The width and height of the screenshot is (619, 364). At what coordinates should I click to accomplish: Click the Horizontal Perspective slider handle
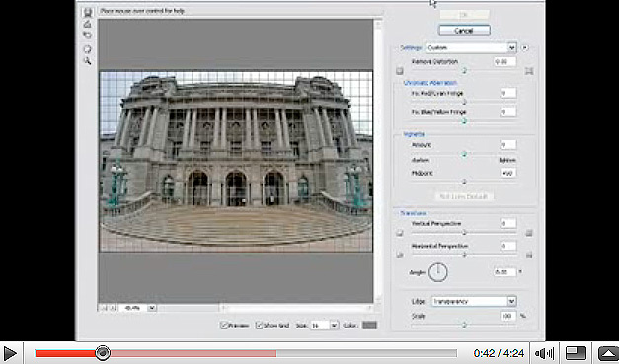pos(464,255)
